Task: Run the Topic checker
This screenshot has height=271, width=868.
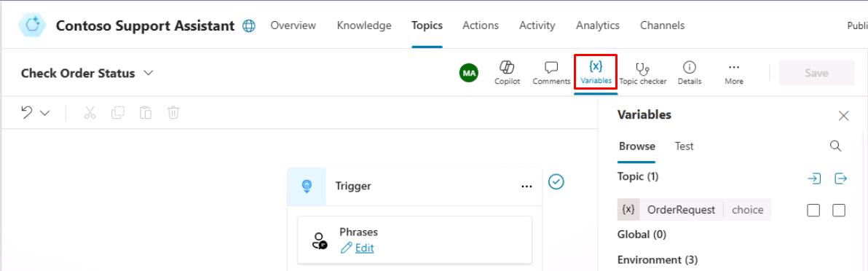Action: click(643, 73)
